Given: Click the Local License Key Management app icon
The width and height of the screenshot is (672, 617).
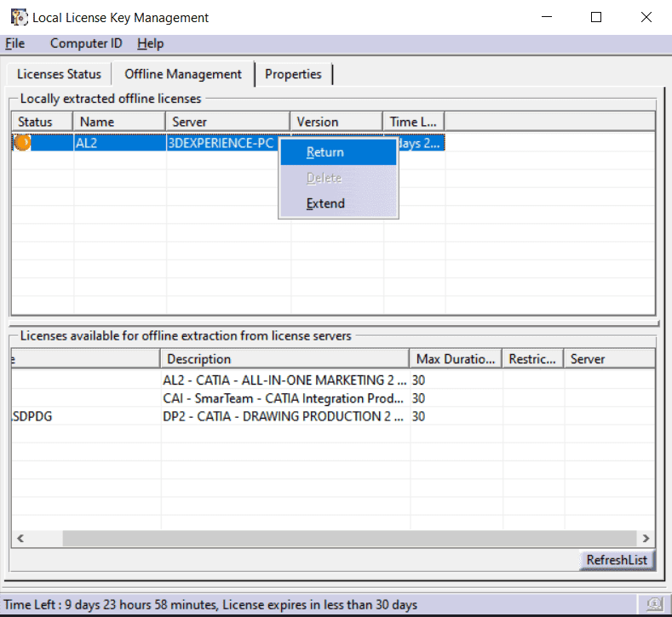Looking at the screenshot, I should (x=19, y=18).
